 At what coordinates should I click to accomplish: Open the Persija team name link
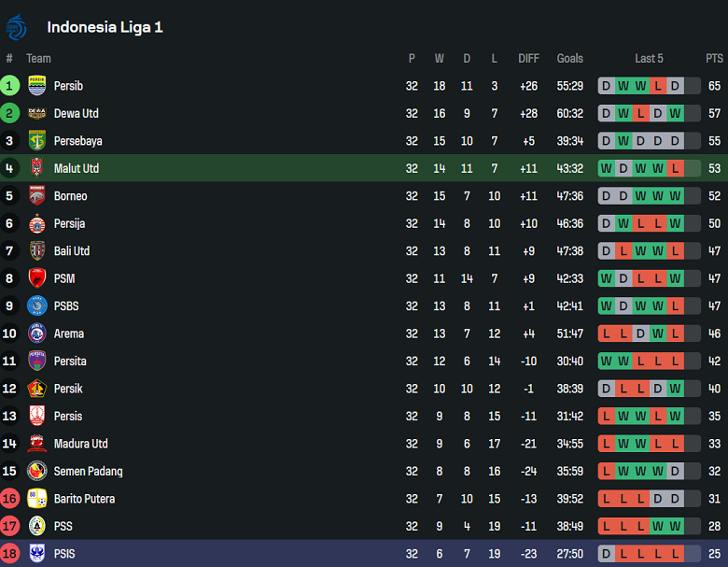(71, 223)
